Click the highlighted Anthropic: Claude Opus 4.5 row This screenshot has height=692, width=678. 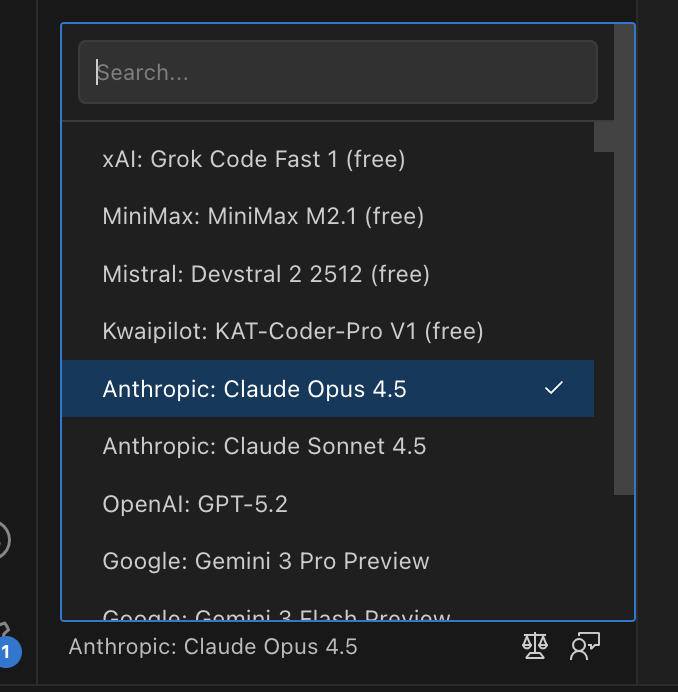coord(254,388)
